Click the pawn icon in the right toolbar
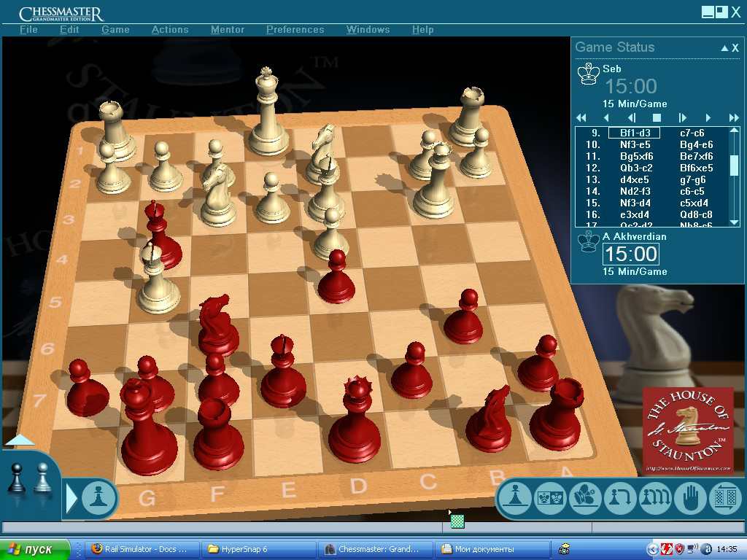The image size is (747, 560). [x=514, y=498]
